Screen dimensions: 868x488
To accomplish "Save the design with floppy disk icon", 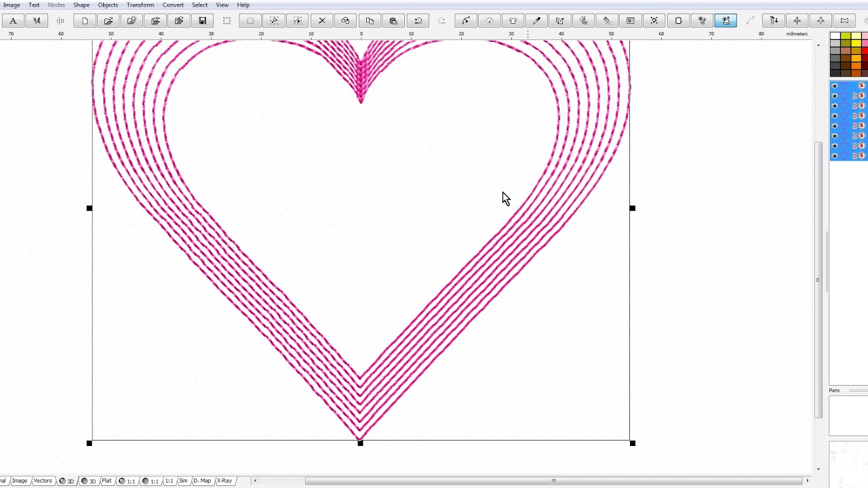I will (203, 20).
